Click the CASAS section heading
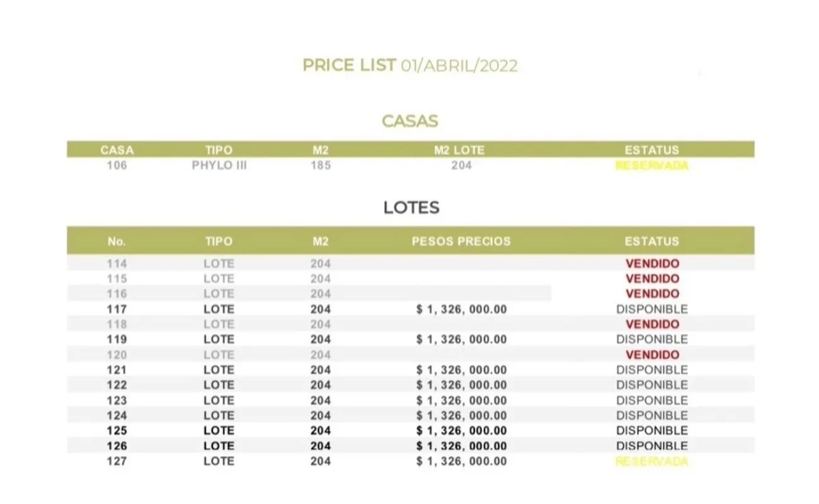This screenshot has width=819, height=504. (x=410, y=121)
